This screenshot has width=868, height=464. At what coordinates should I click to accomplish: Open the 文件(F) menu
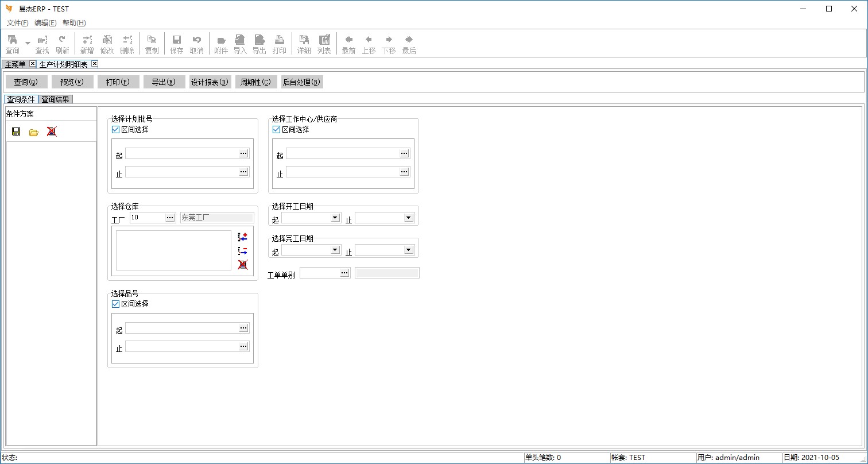[x=17, y=23]
